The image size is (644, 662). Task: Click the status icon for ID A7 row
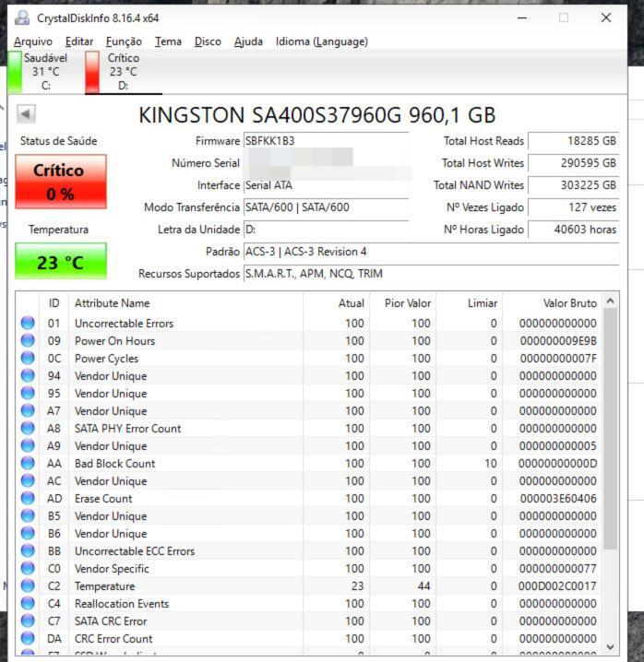[28, 410]
